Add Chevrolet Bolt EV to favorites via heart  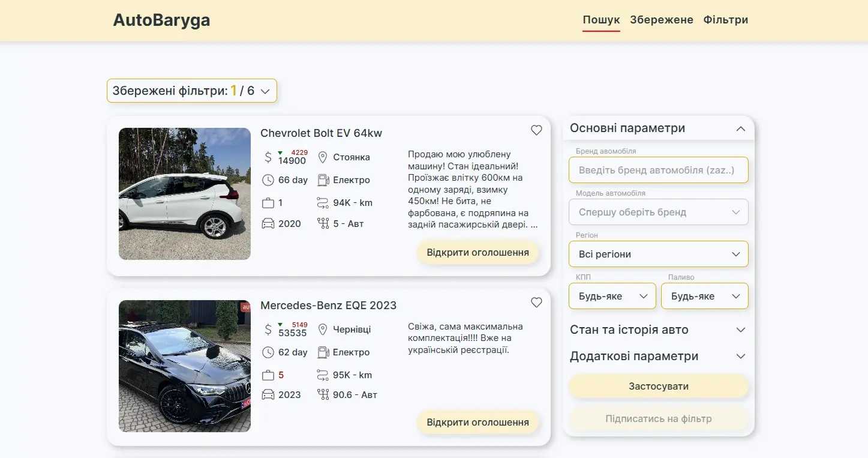coord(536,130)
